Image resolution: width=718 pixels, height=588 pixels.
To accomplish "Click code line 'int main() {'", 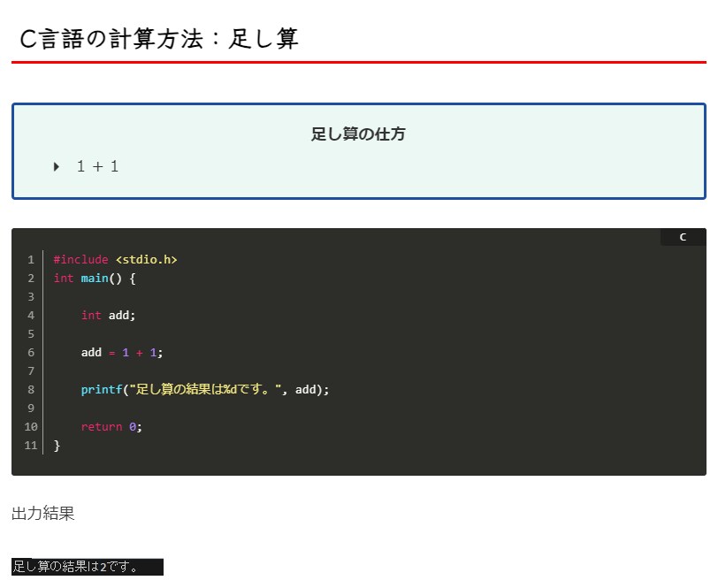I will pos(95,278).
